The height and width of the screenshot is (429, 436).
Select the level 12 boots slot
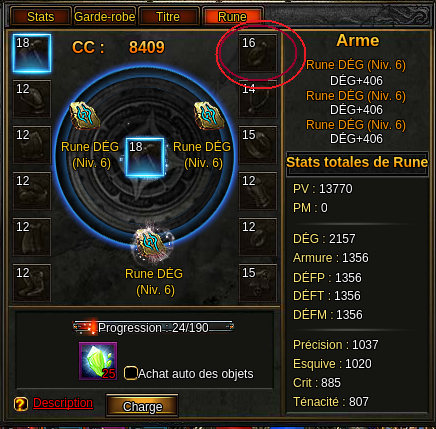coord(32,283)
